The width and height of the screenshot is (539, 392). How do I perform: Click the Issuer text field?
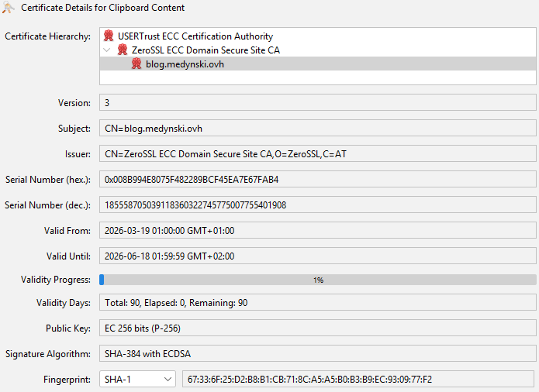click(x=317, y=154)
